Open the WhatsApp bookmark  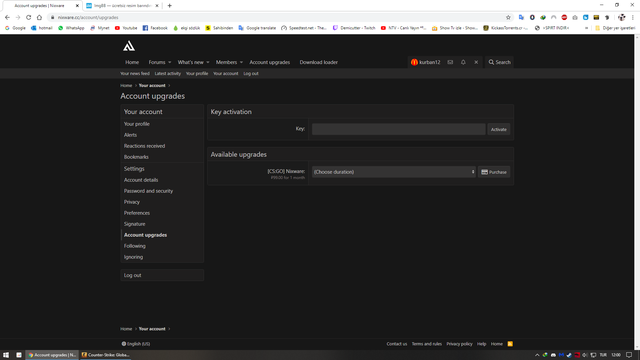pyautogui.click(x=71, y=28)
